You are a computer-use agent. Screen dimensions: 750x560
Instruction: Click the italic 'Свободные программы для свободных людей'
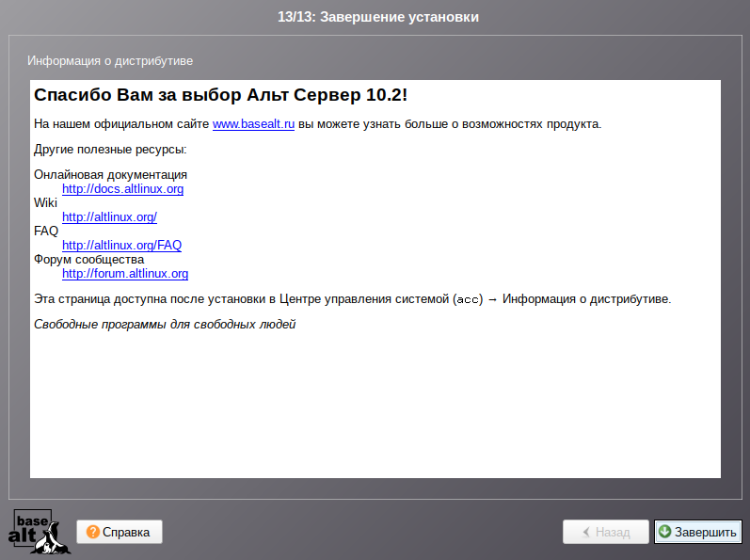click(165, 325)
